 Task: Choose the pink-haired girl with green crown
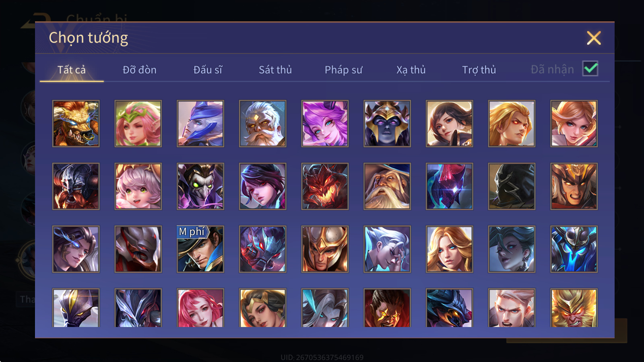click(x=138, y=123)
